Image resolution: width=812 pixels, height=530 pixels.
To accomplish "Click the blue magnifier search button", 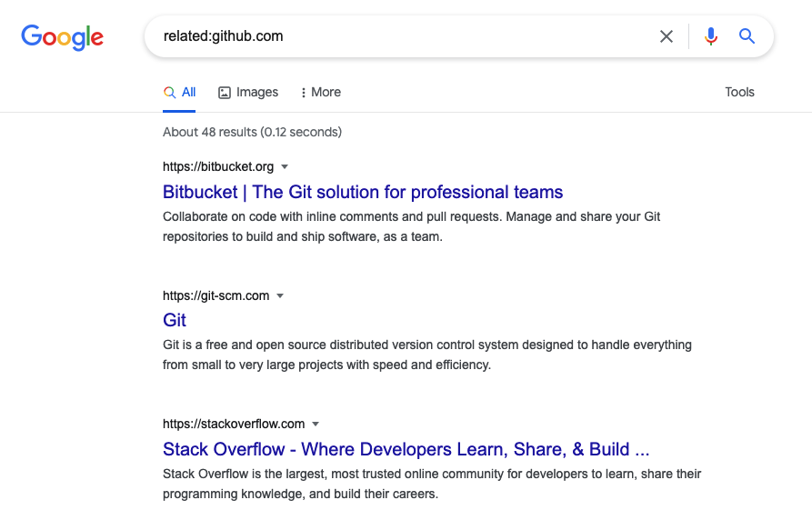I will click(x=747, y=36).
